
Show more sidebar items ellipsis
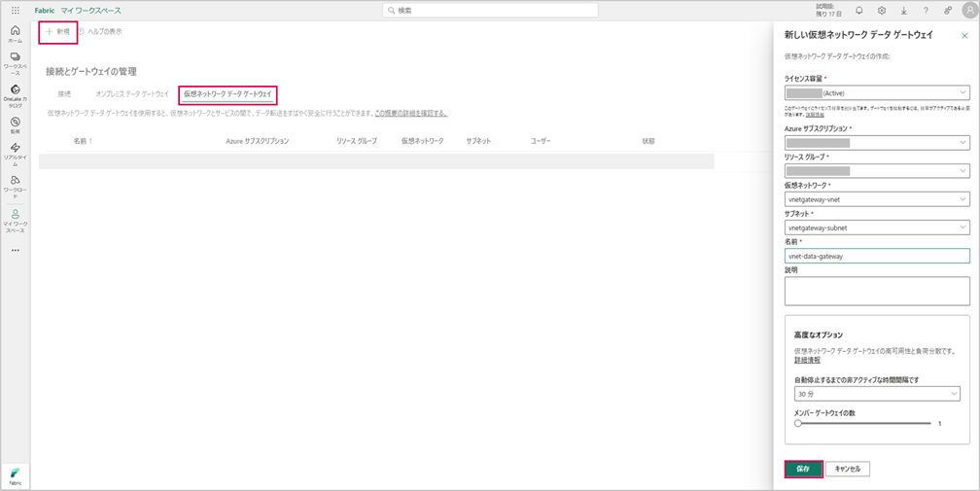click(x=15, y=251)
